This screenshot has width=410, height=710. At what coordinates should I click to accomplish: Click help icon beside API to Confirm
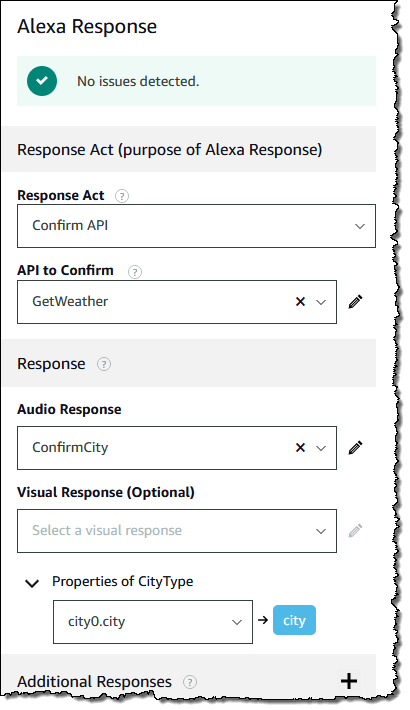135,272
